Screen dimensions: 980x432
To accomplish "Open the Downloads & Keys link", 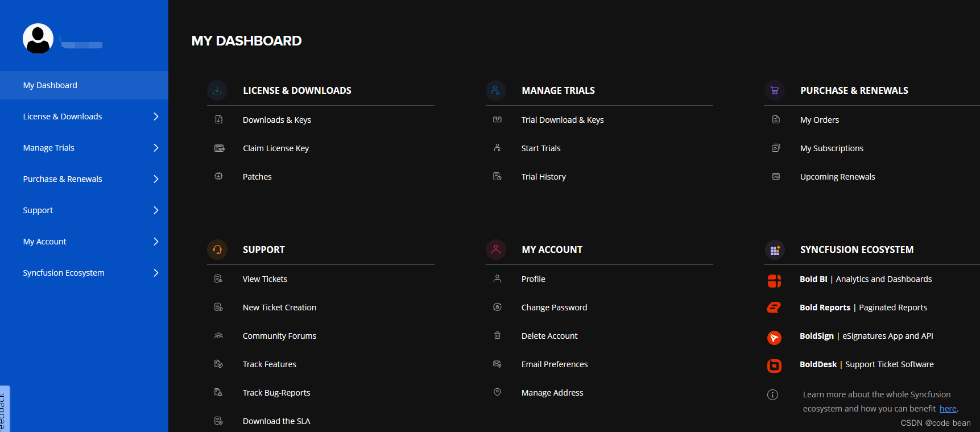I will [x=277, y=120].
